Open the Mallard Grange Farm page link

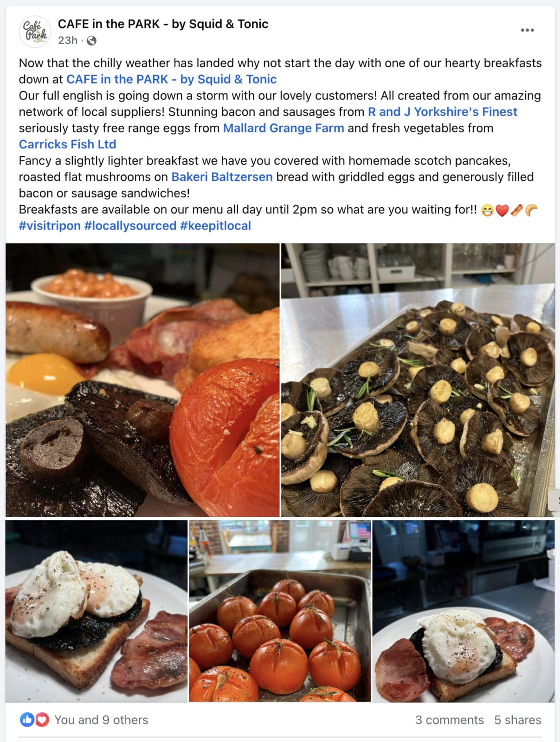(x=283, y=128)
